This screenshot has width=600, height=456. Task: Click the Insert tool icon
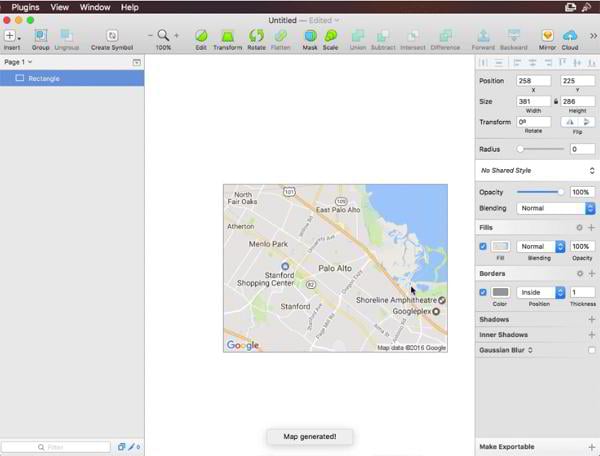coord(10,35)
